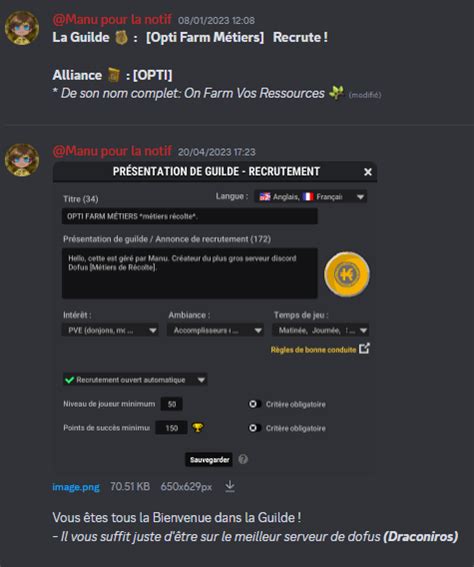This screenshot has width=474, height=567.
Task: Click the avatar of the first message
Action: pyautogui.click(x=22, y=28)
